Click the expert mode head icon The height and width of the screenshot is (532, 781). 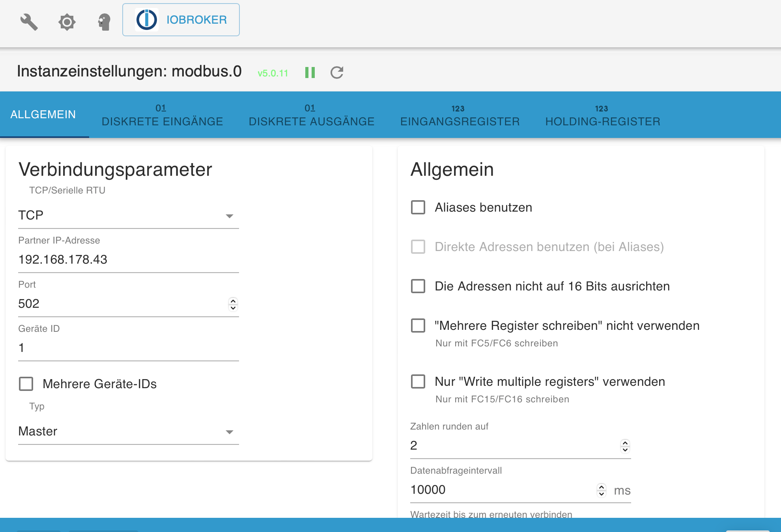(x=105, y=22)
